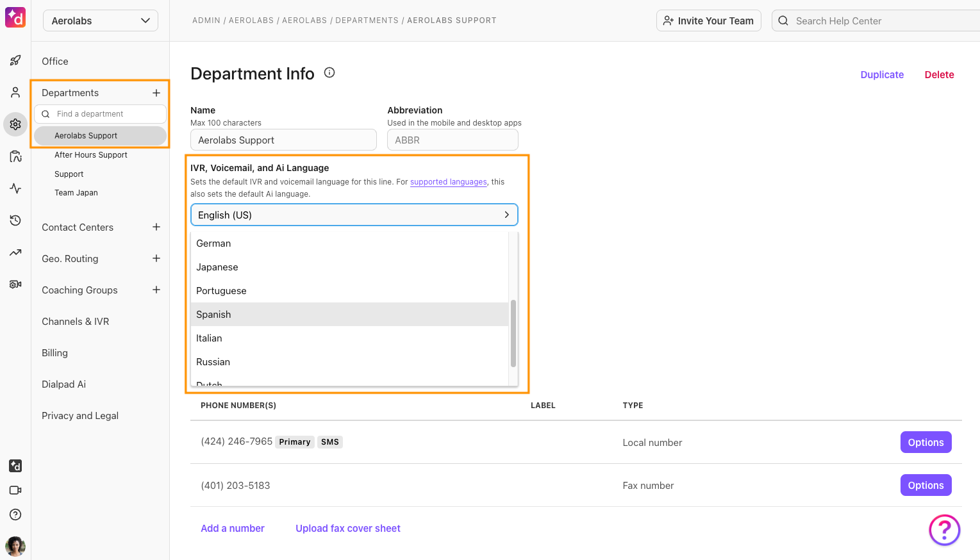Screen dimensions: 980x560
Task: Open Channels & IVR settings
Action: click(76, 322)
